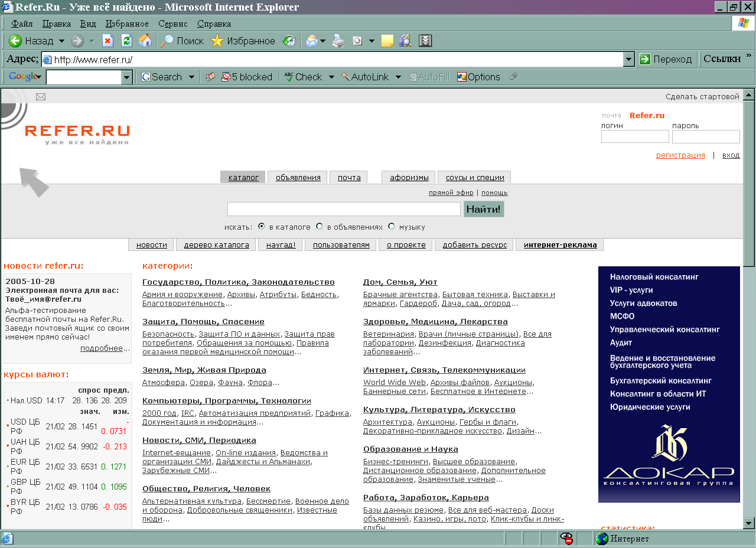This screenshot has width=756, height=548.
Task: Click the highlighter pen icon in Google toolbar
Action: click(513, 77)
